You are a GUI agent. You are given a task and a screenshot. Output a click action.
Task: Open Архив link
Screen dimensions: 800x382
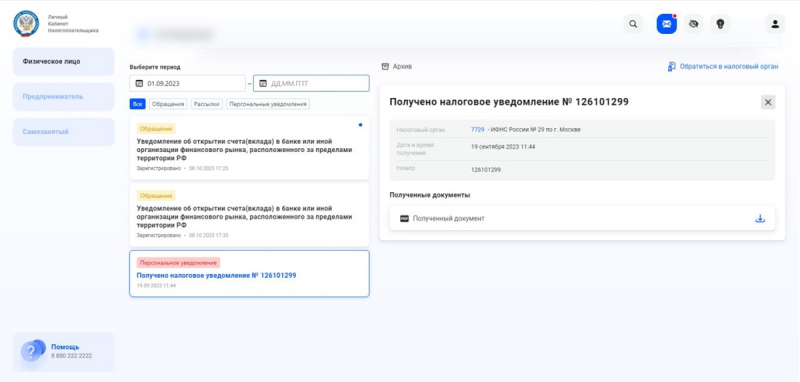(x=402, y=66)
